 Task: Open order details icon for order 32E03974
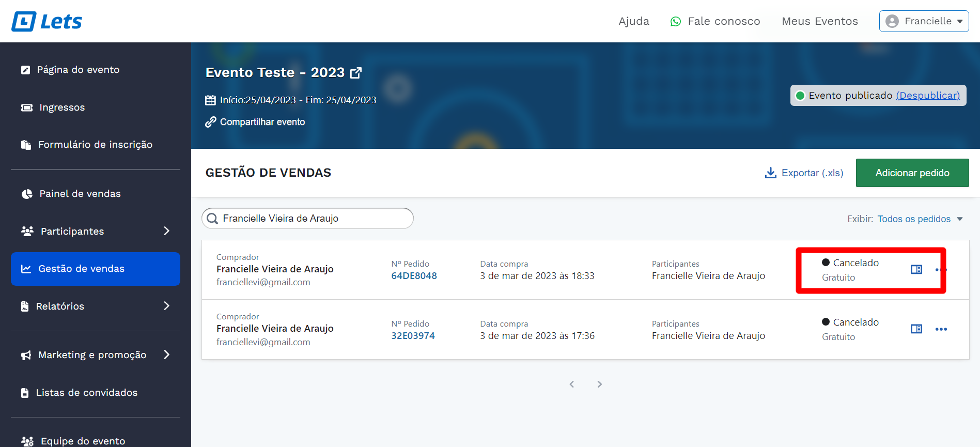click(x=916, y=329)
